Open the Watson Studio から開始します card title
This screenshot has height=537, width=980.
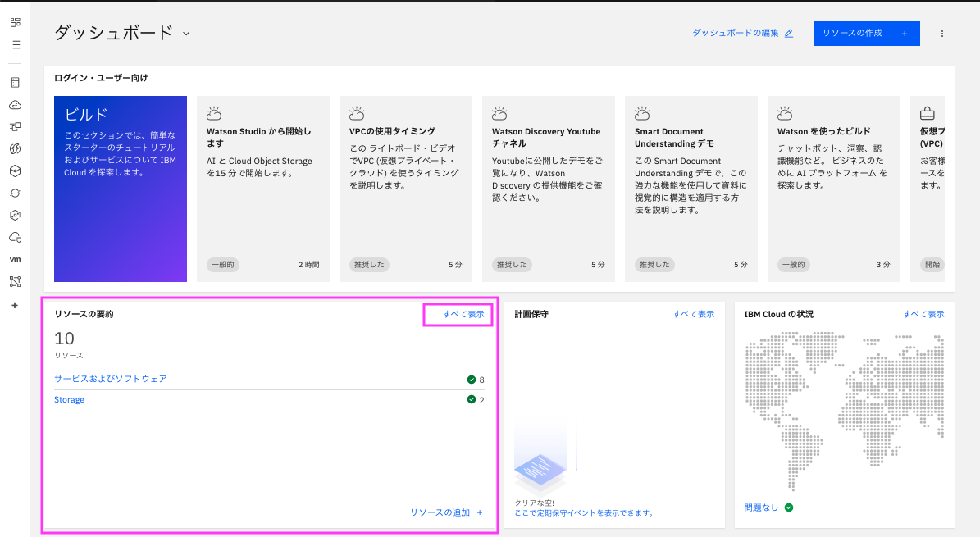point(259,138)
